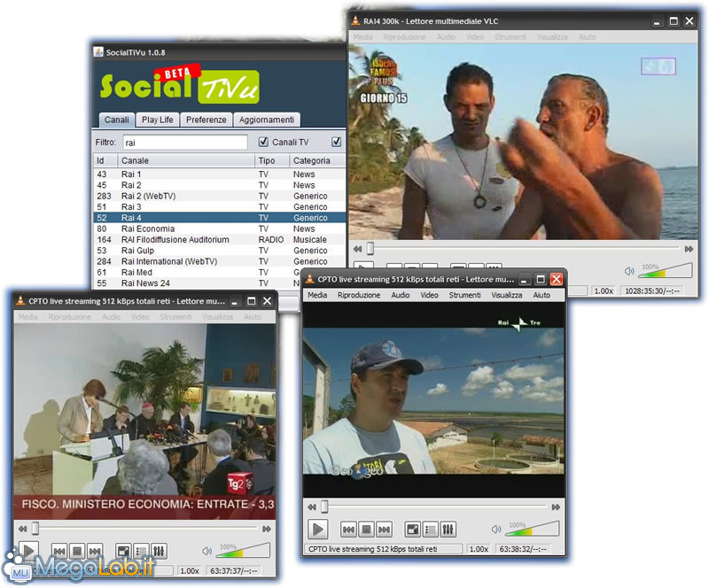Click Play in the Rai Tre VLC window
Image resolution: width=709 pixels, height=588 pixels.
(318, 530)
